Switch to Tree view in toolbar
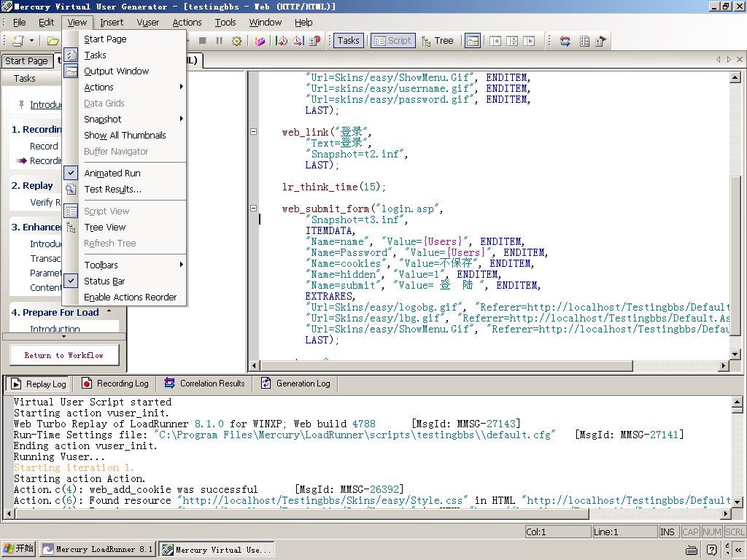This screenshot has height=560, width=747. (x=438, y=41)
